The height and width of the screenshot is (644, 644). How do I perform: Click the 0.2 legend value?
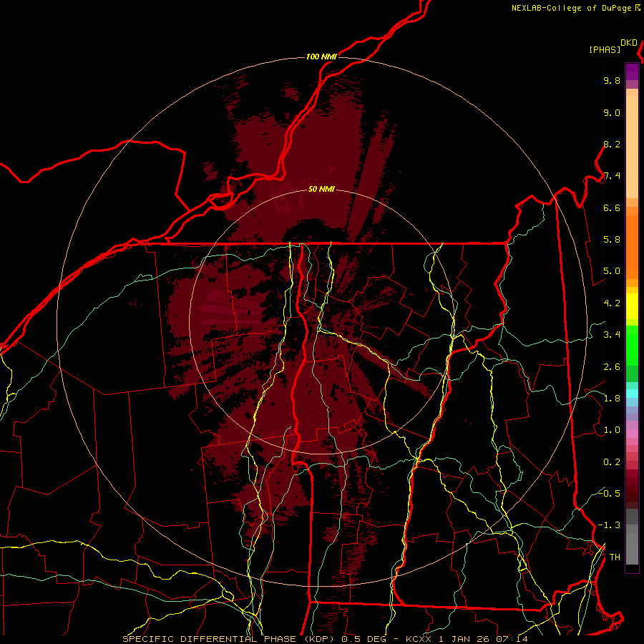pyautogui.click(x=612, y=462)
